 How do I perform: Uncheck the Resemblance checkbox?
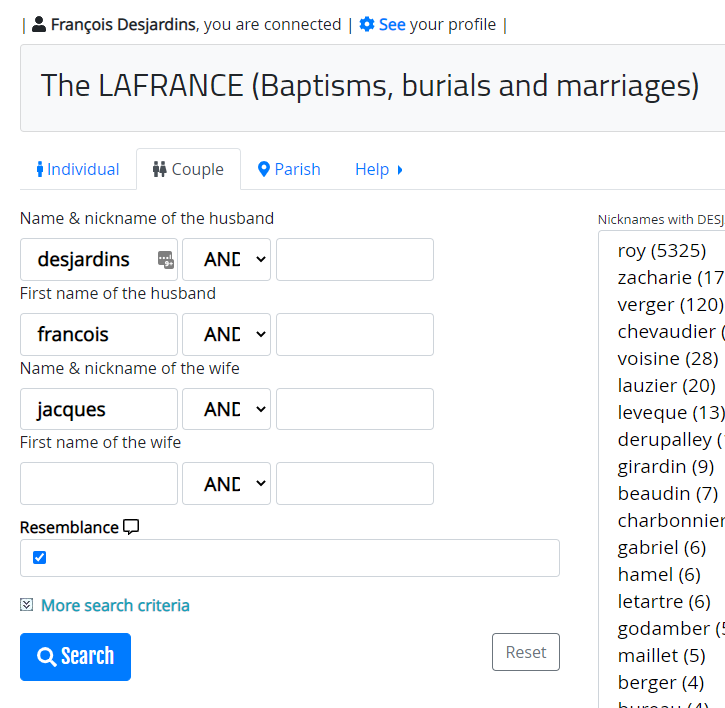[x=40, y=558]
